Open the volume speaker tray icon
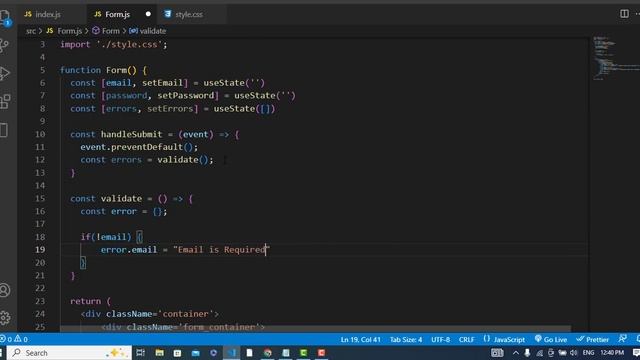Screen dimensions: 640x360 [x=573, y=353]
